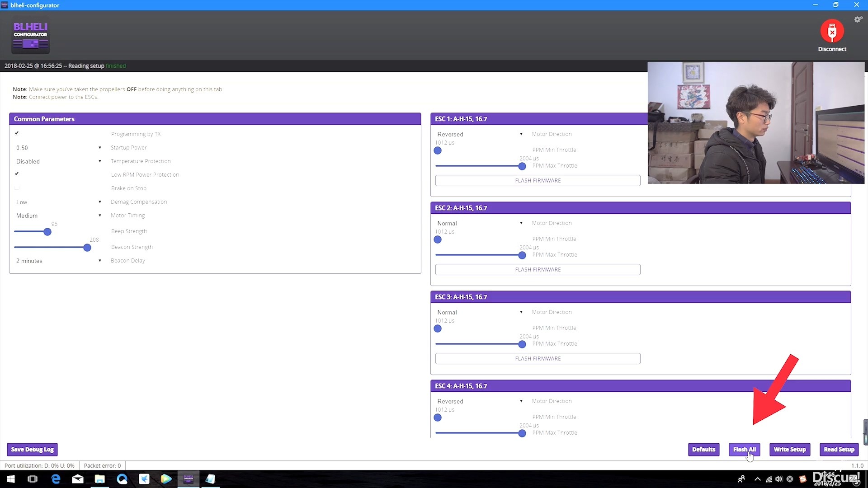Screen dimensions: 868x488
Task: Open the green play-arrow taskbar app
Action: pos(166,479)
